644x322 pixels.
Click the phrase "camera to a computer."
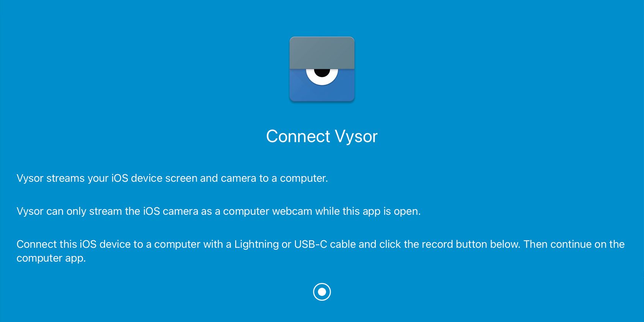[x=274, y=178]
